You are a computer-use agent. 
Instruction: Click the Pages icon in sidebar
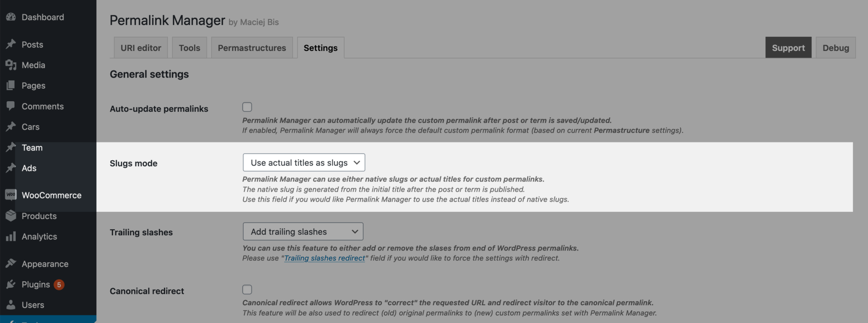(11, 85)
